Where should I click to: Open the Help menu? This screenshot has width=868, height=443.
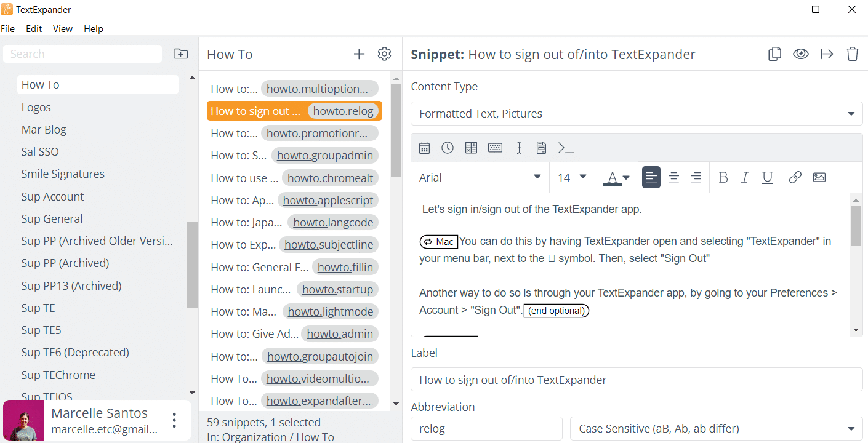click(x=94, y=28)
